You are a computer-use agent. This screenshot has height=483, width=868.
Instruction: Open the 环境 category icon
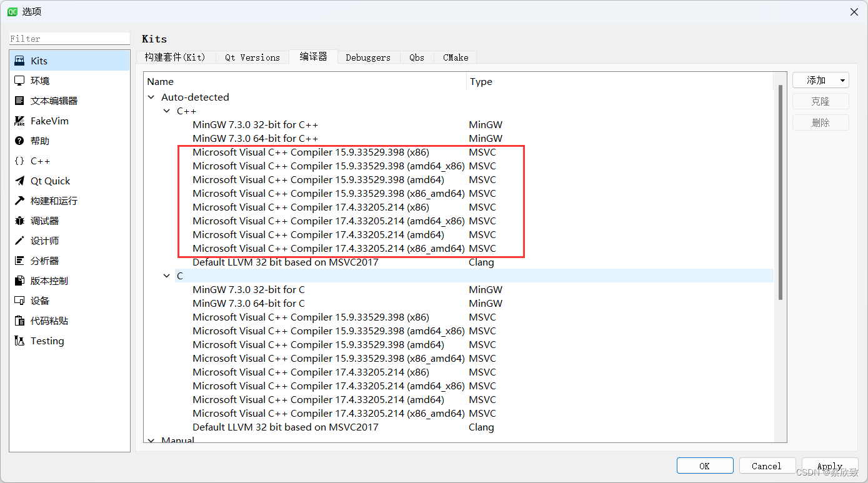click(19, 81)
